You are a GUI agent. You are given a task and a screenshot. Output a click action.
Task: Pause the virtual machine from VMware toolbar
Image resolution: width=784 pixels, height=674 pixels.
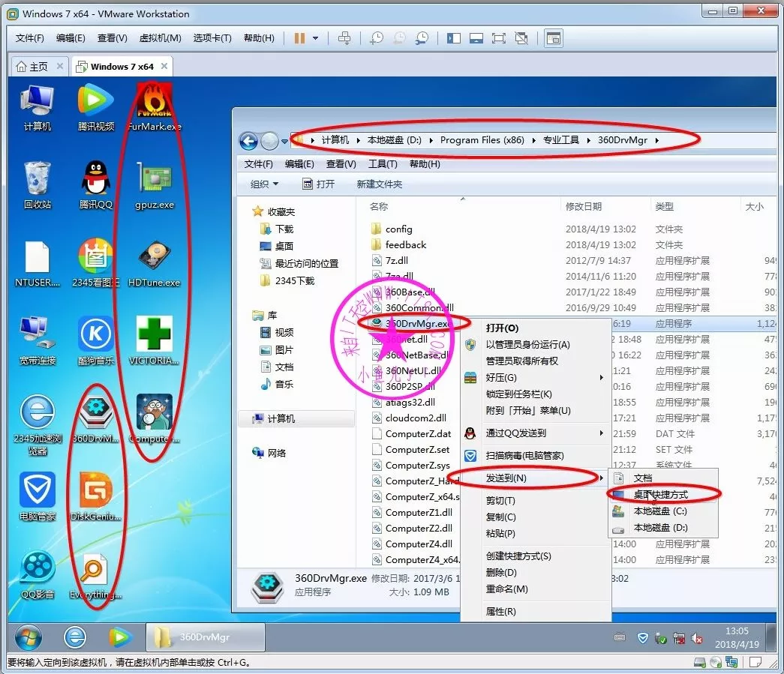click(299, 38)
